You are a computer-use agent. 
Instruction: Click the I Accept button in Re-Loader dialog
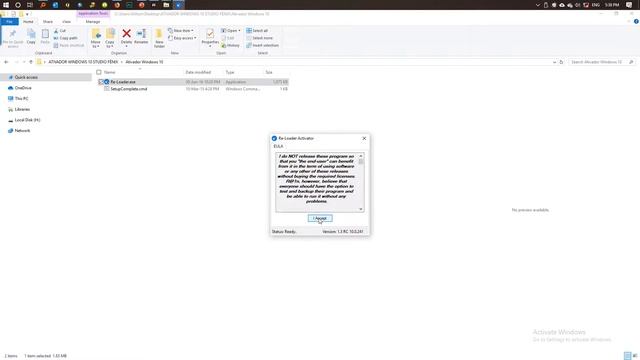[320, 218]
